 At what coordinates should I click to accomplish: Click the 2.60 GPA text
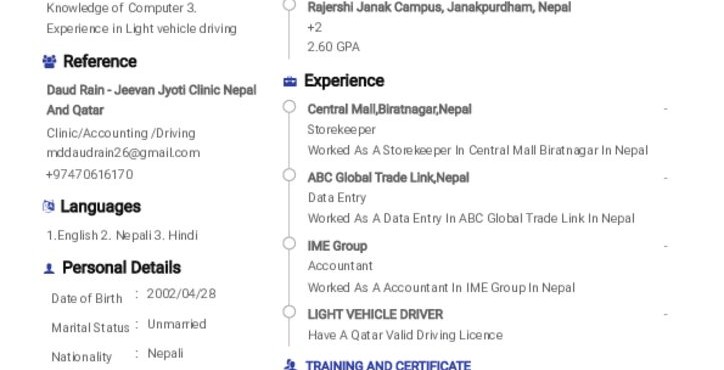tap(333, 47)
